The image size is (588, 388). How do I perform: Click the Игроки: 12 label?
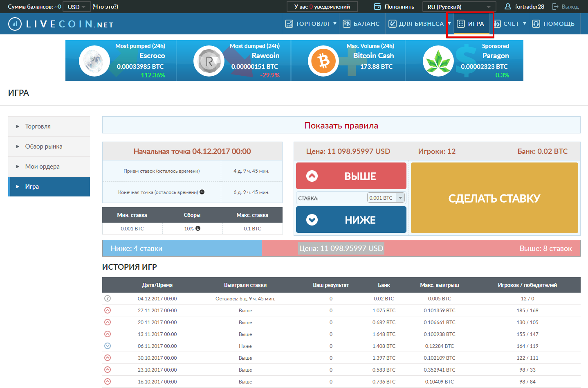[x=437, y=151]
